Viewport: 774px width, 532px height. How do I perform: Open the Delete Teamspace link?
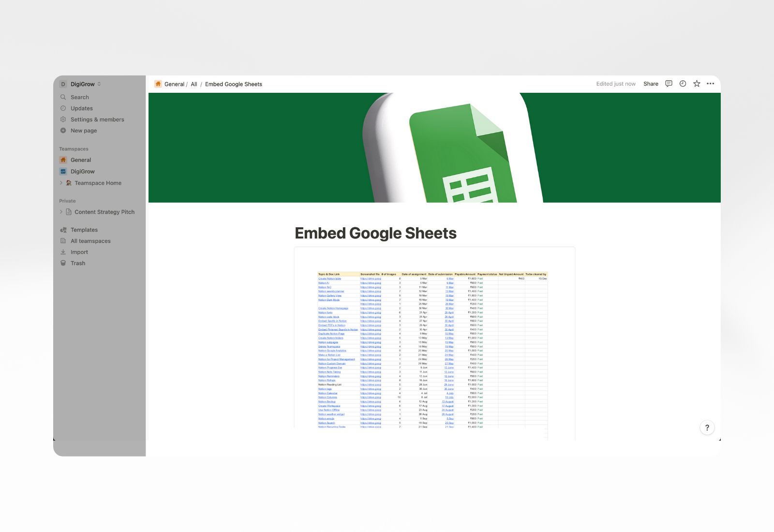pyautogui.click(x=329, y=347)
